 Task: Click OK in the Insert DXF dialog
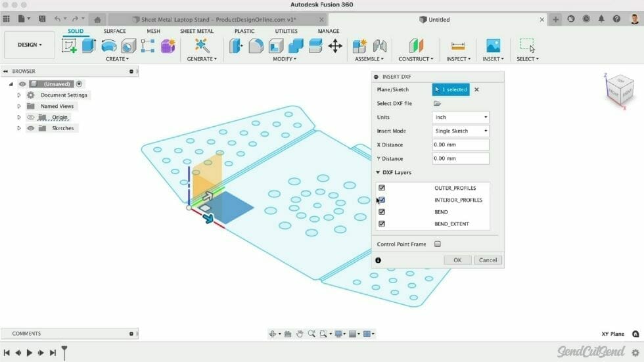tap(457, 260)
